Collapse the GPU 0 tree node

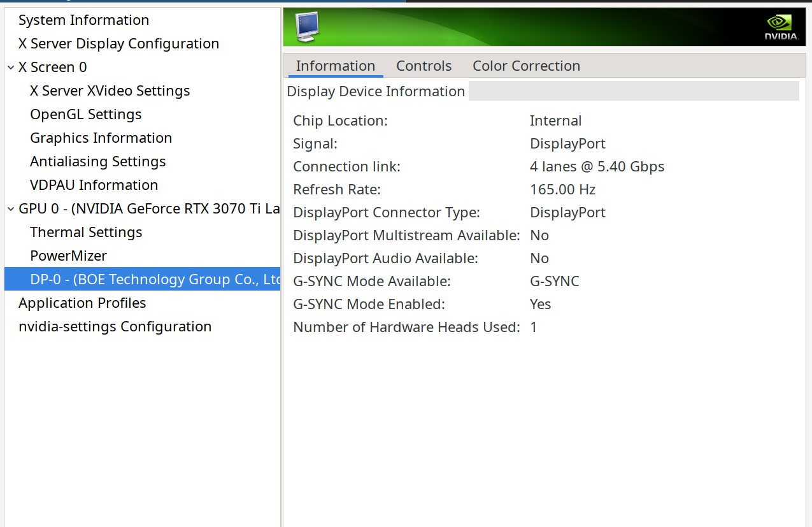tap(11, 208)
